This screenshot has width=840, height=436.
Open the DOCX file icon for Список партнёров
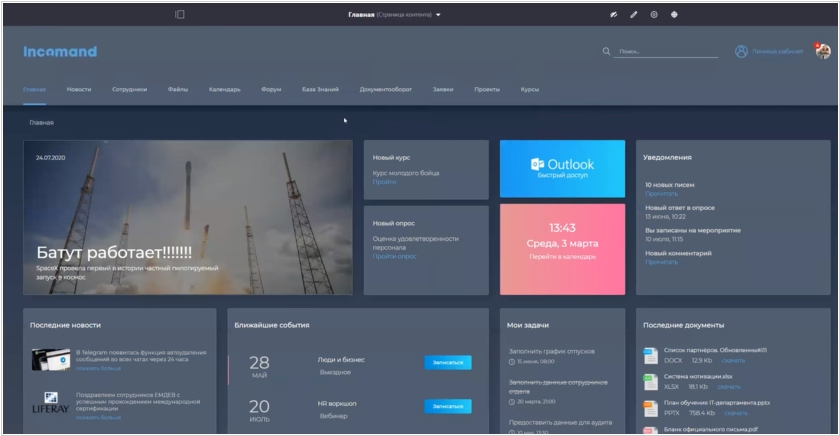(x=650, y=356)
